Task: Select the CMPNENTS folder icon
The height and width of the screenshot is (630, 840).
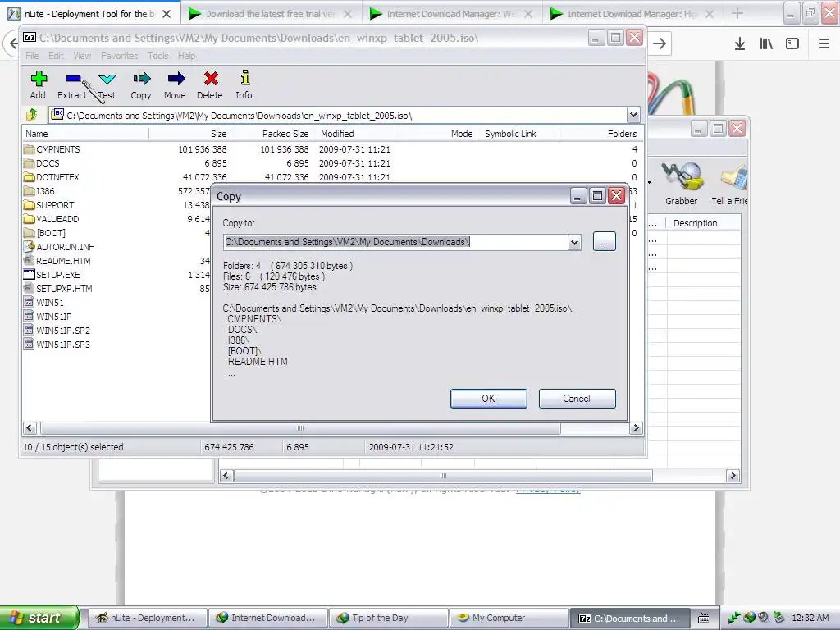Action: pyautogui.click(x=29, y=149)
